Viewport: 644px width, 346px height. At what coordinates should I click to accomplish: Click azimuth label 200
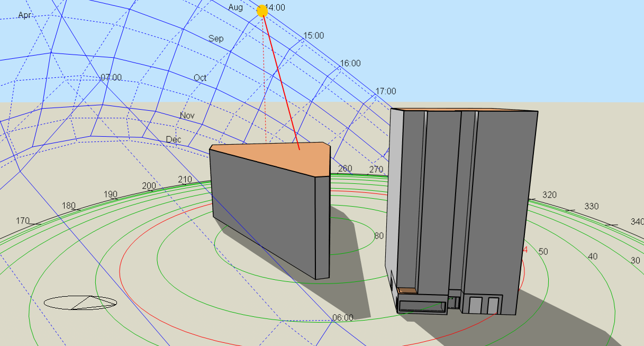[149, 186]
